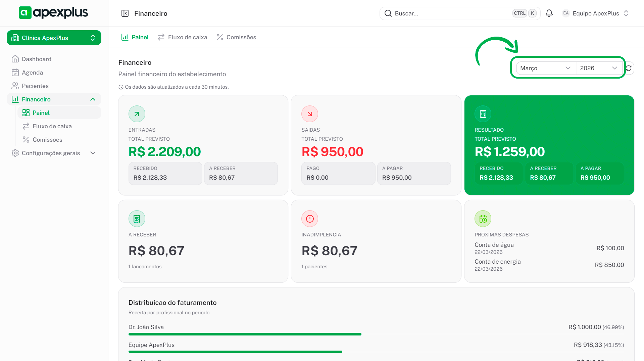The image size is (644, 361).
Task: Open the Clínica ApexPlus establishment selector
Action: 54,38
